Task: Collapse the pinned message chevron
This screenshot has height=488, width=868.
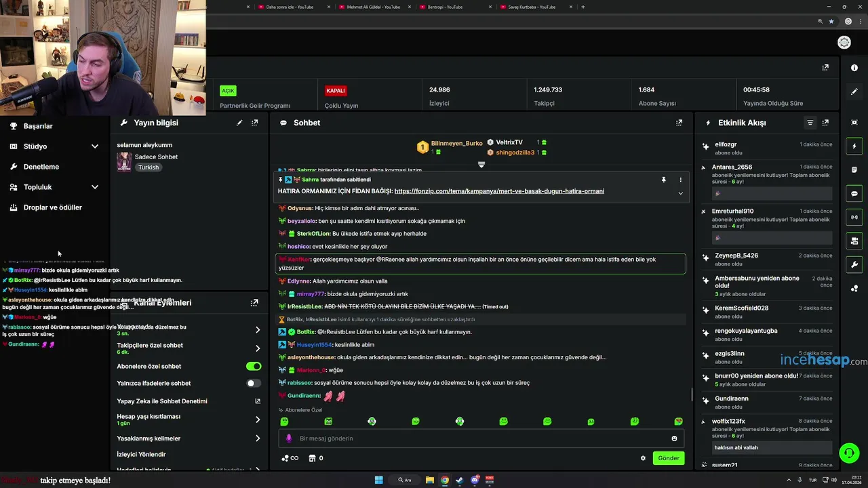Action: 680,193
